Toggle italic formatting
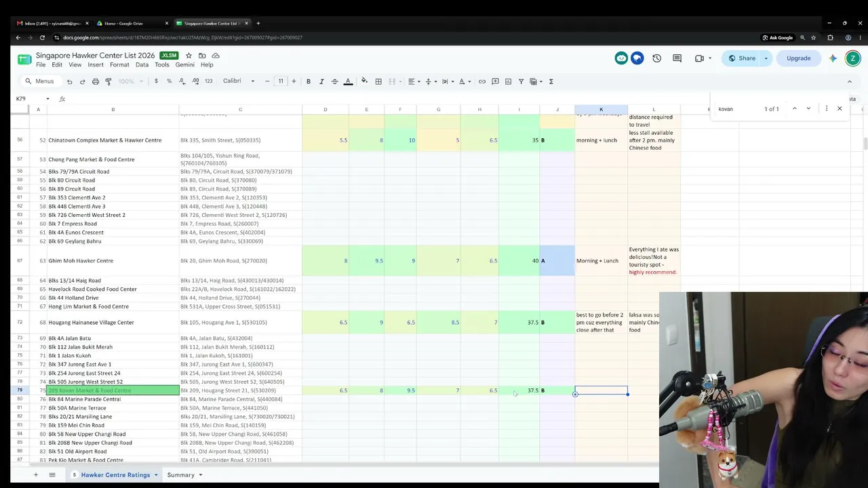The width and height of the screenshot is (868, 488). (x=321, y=81)
